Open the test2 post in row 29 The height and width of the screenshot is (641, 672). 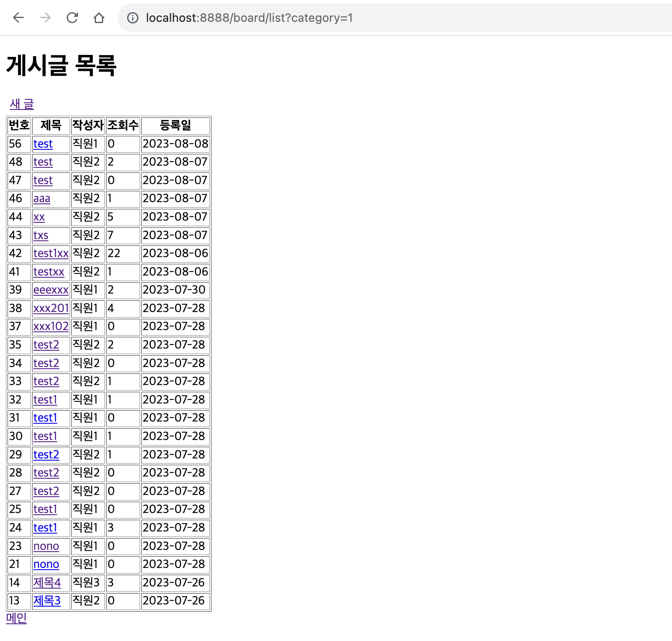46,455
